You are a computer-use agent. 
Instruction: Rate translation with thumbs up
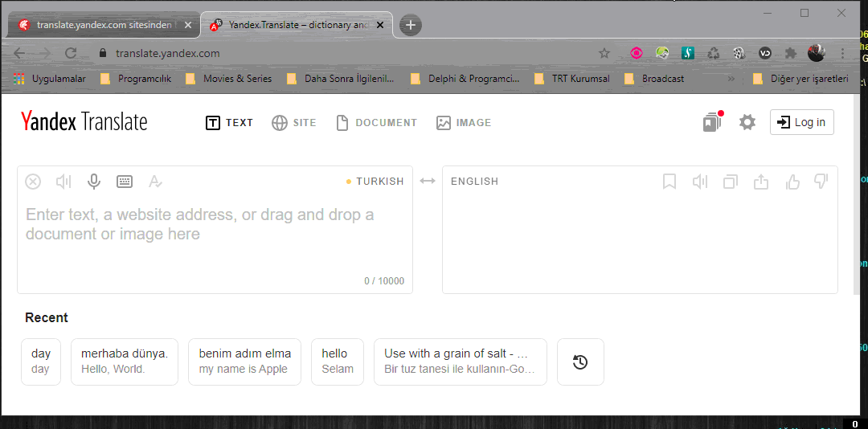click(x=792, y=181)
